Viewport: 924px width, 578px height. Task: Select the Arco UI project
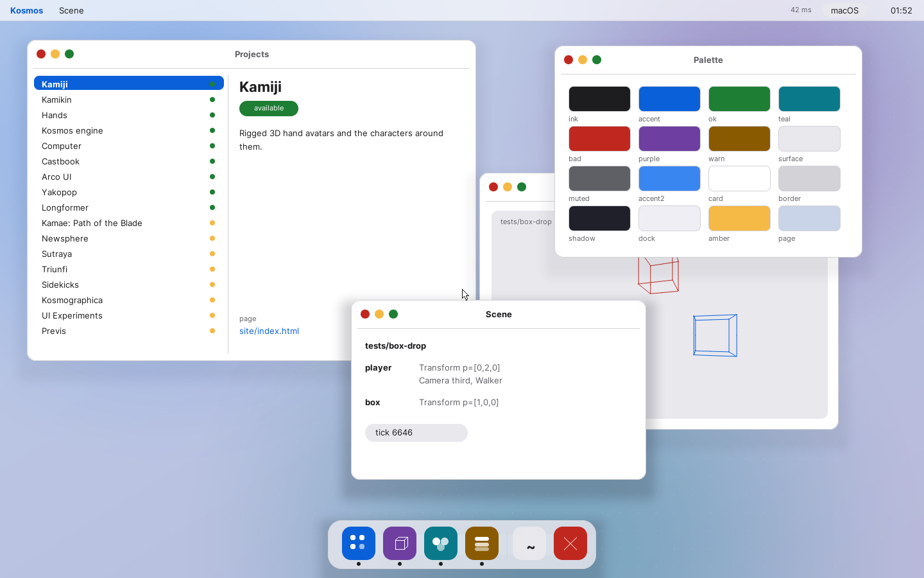129,177
